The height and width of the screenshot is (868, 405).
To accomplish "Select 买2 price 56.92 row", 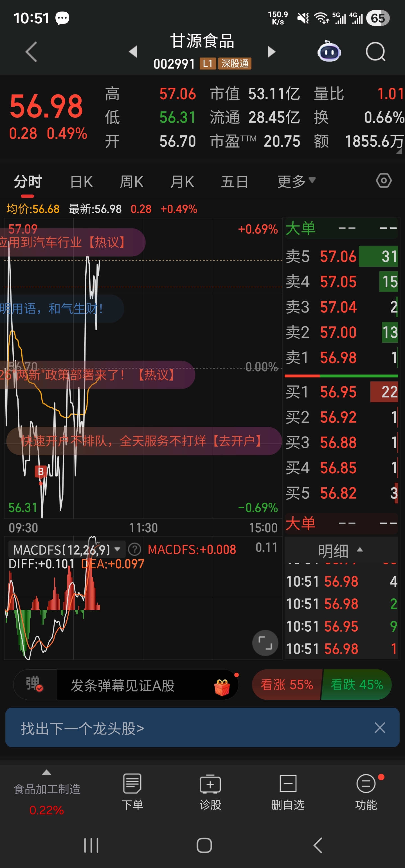I will 341,417.
